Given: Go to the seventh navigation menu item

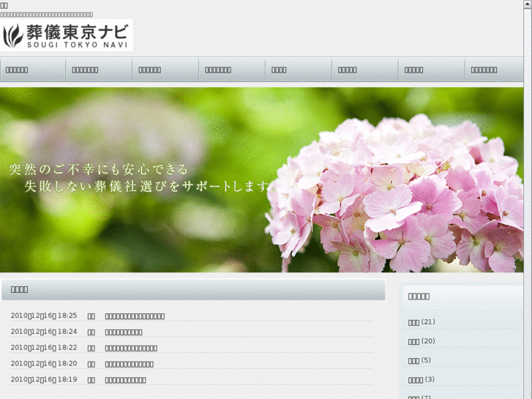Looking at the screenshot, I should tap(414, 70).
